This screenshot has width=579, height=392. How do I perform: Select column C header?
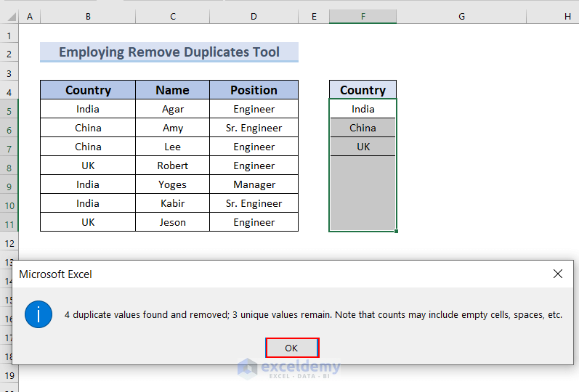click(172, 17)
